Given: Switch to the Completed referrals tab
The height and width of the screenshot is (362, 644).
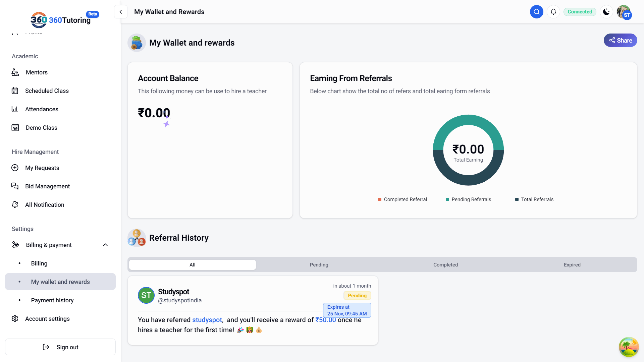Looking at the screenshot, I should coord(445,265).
